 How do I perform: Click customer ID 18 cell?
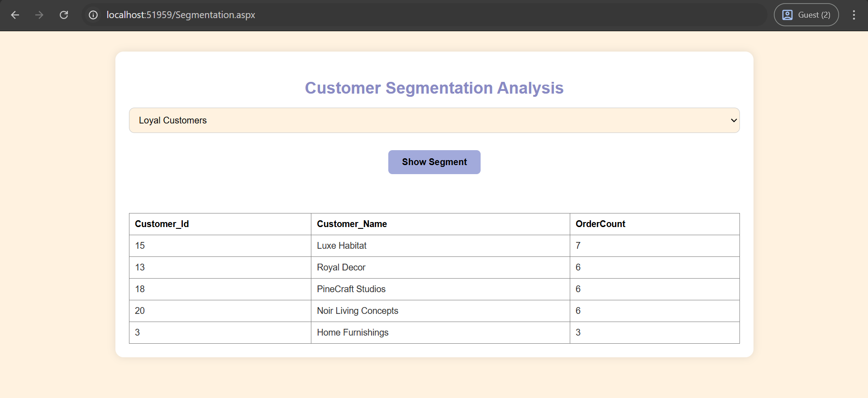[220, 289]
